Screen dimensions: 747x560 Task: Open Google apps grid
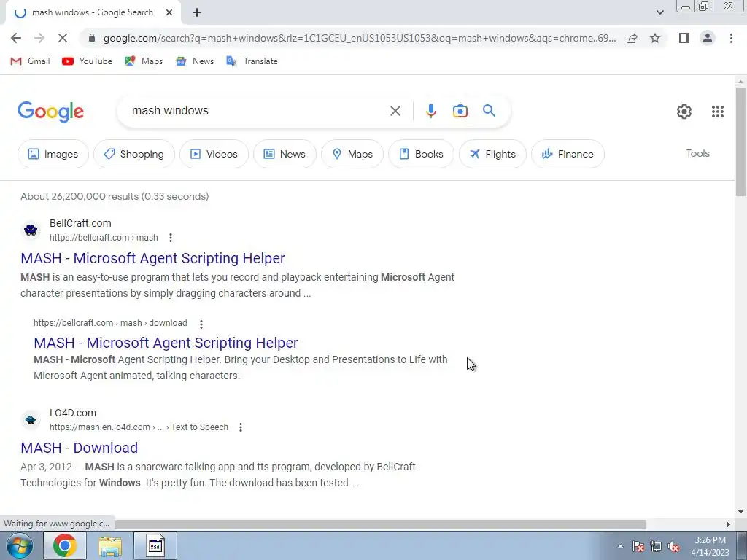tap(718, 112)
